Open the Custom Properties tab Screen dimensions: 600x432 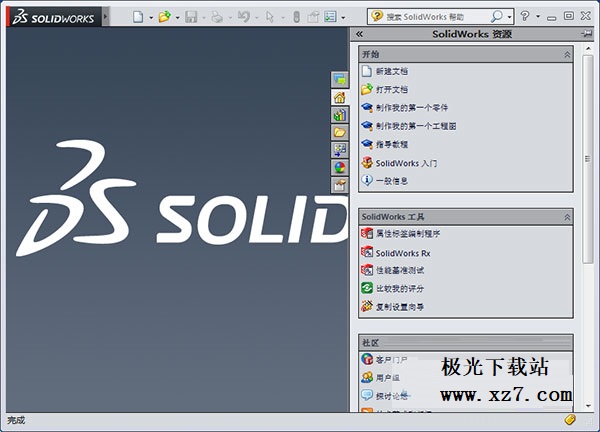[x=339, y=186]
